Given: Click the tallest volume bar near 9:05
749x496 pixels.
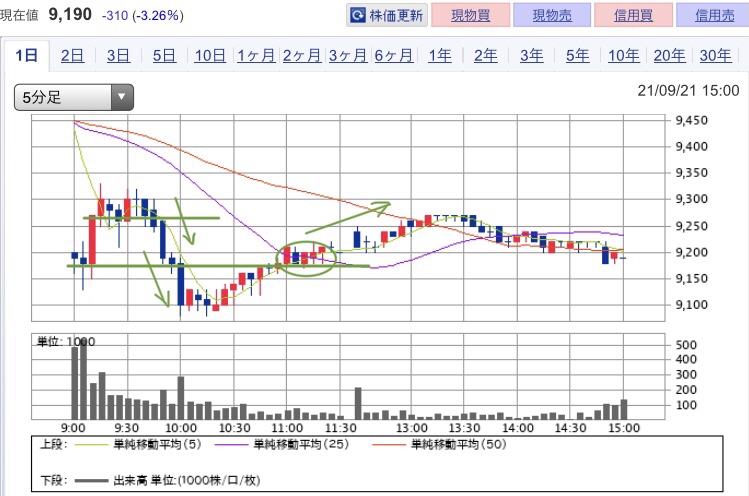Looking at the screenshot, I should [84, 379].
